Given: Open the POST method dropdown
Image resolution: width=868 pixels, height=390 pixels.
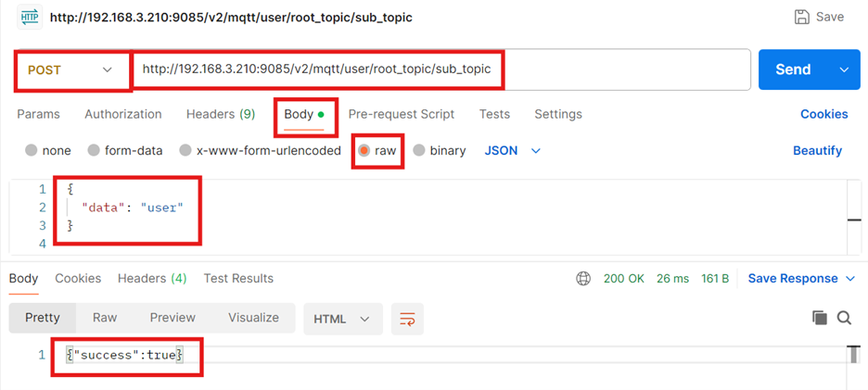Looking at the screenshot, I should click(72, 69).
